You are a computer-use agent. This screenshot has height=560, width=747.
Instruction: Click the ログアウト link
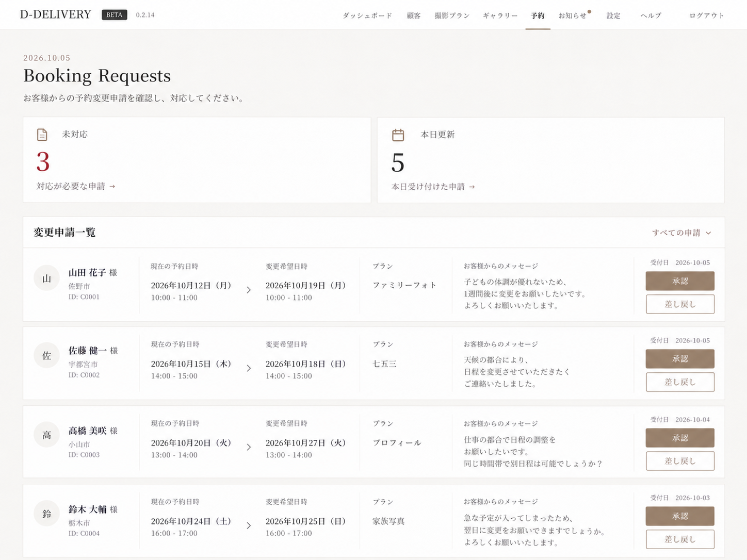pyautogui.click(x=707, y=15)
